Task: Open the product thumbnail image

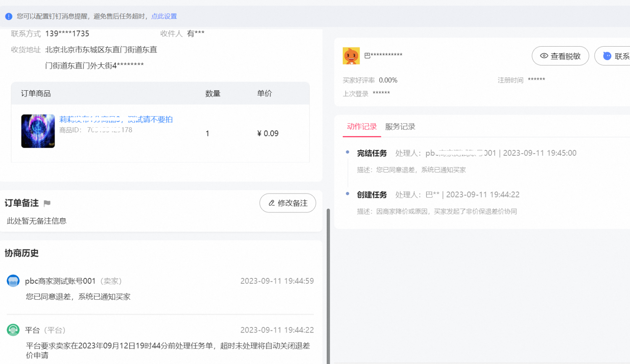Action: (38, 131)
